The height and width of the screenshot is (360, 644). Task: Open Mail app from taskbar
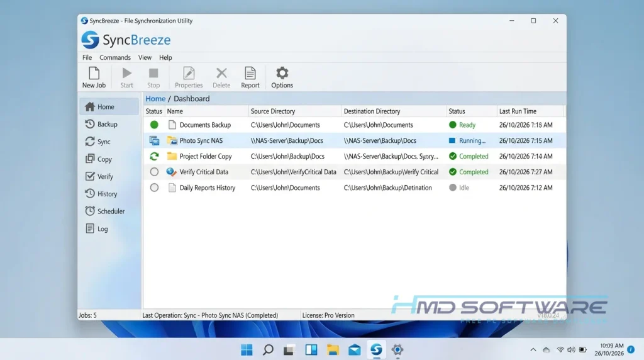point(355,350)
